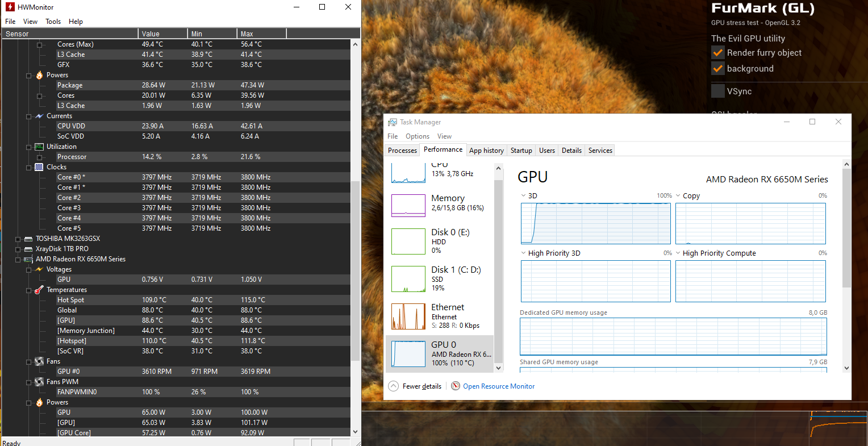Select Disk 1 (C: D:) in performance sidebar
Viewport: 868px width, 446px height.
point(440,279)
